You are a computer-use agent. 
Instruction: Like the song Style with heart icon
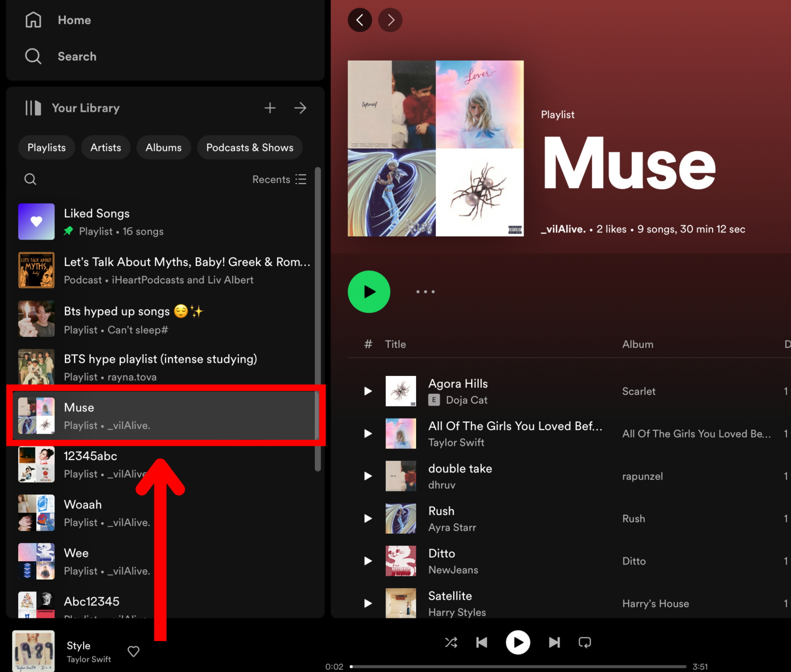[x=133, y=651]
